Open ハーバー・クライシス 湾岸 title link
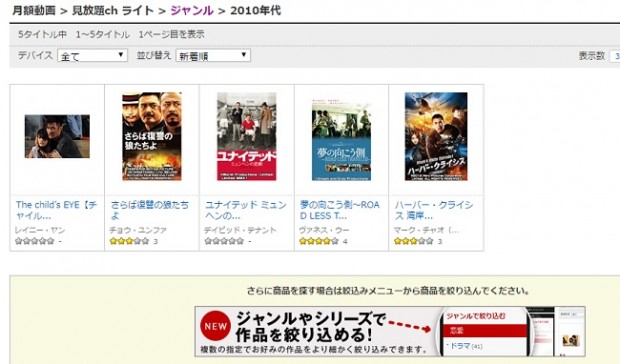Image resolution: width=620 pixels, height=364 pixels. pos(434,210)
